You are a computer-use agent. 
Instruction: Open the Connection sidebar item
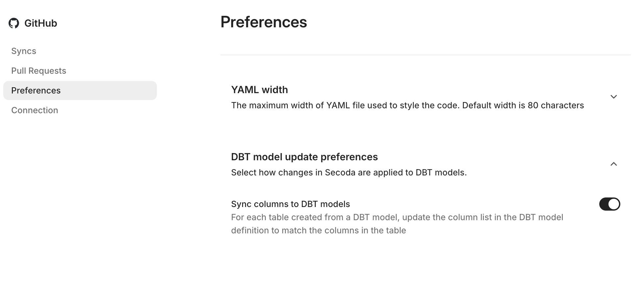point(35,110)
